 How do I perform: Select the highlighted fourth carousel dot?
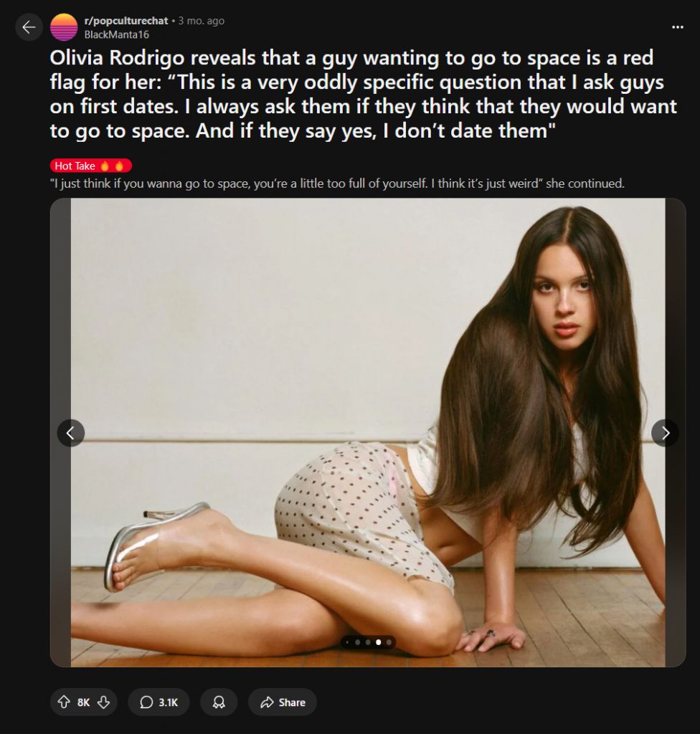378,642
